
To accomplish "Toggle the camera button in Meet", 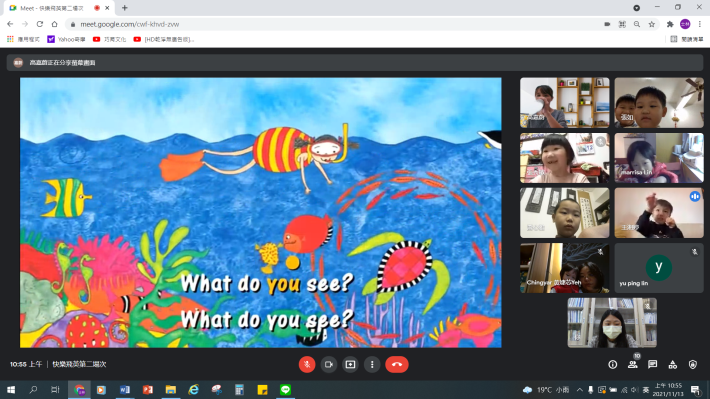I will 329,365.
